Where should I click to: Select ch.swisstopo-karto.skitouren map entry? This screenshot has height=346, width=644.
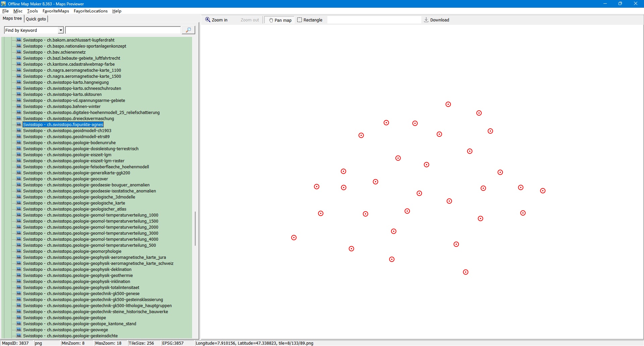pos(62,95)
